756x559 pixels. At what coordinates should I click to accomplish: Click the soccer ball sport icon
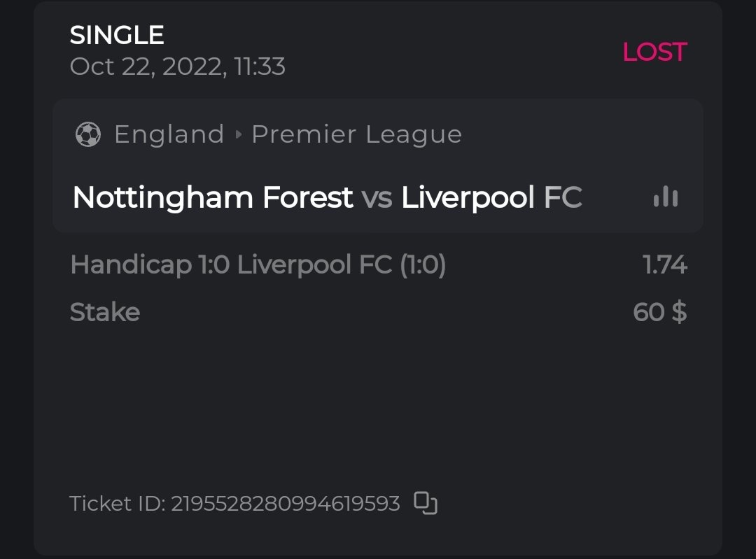[87, 134]
